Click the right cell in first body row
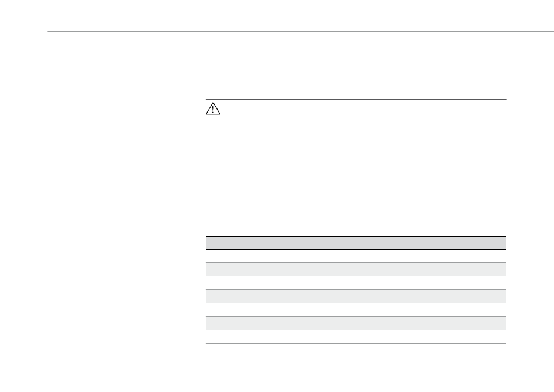This screenshot has width=554, height=392. point(431,256)
